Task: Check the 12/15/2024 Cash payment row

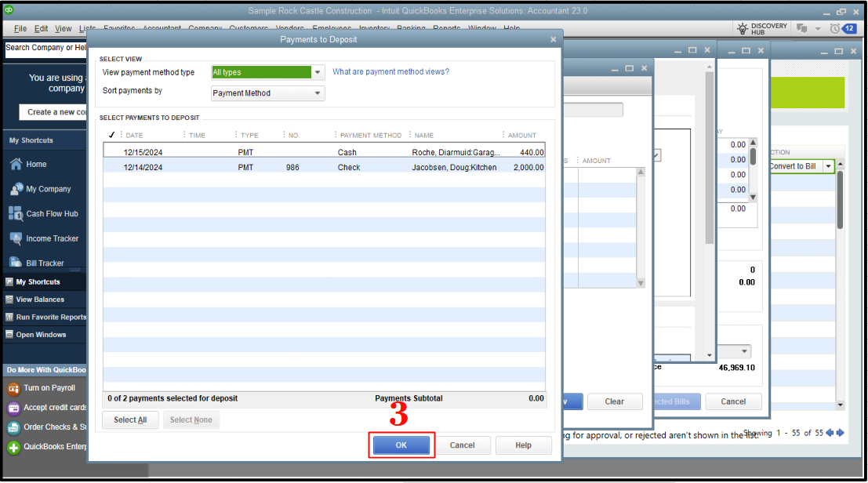Action: coord(324,152)
